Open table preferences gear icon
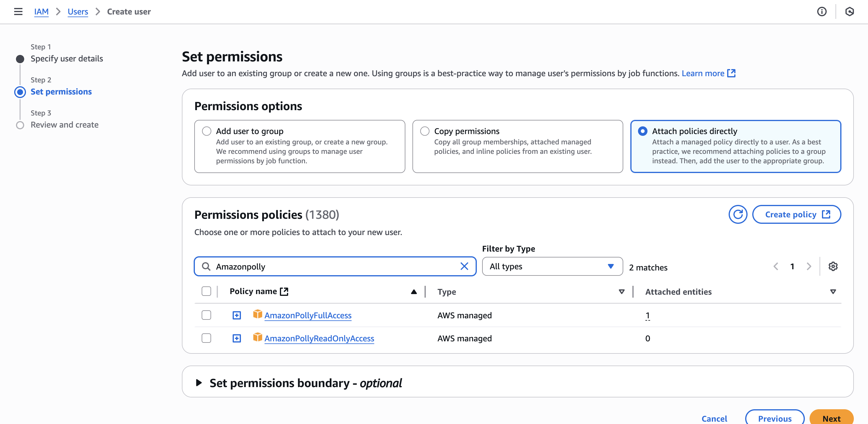This screenshot has width=868, height=424. pyautogui.click(x=833, y=266)
